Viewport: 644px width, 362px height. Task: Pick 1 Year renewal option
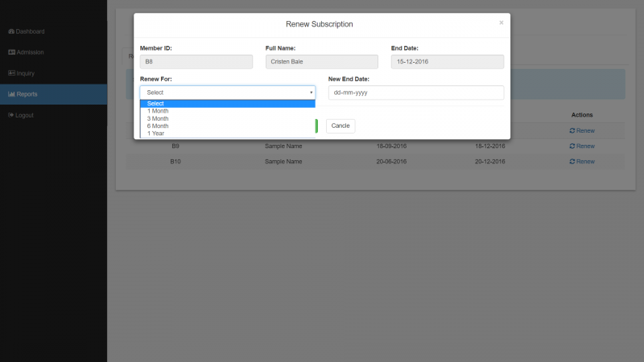tap(227, 134)
